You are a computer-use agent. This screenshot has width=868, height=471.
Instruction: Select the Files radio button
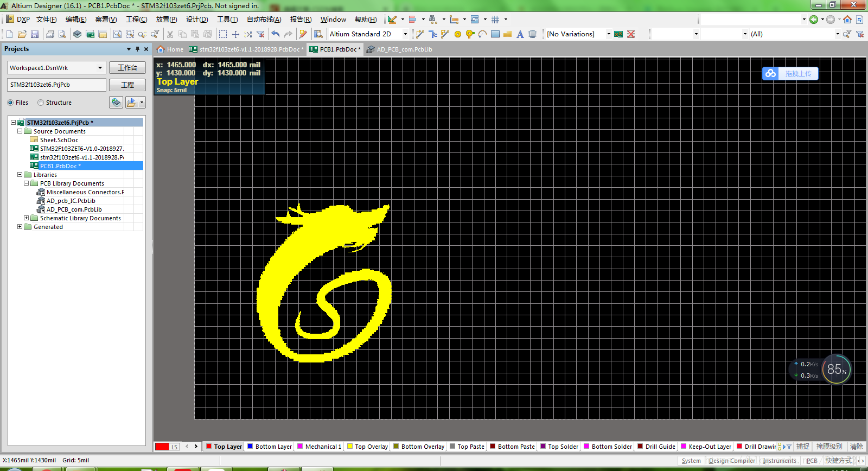point(10,103)
